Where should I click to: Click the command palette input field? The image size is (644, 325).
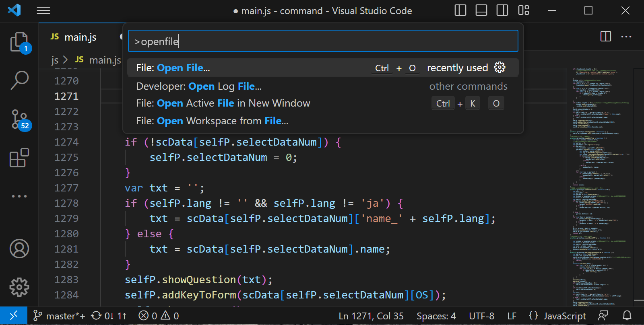323,41
